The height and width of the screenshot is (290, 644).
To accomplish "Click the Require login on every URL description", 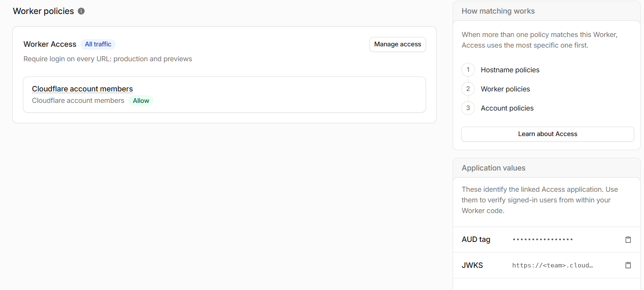I will [x=108, y=59].
